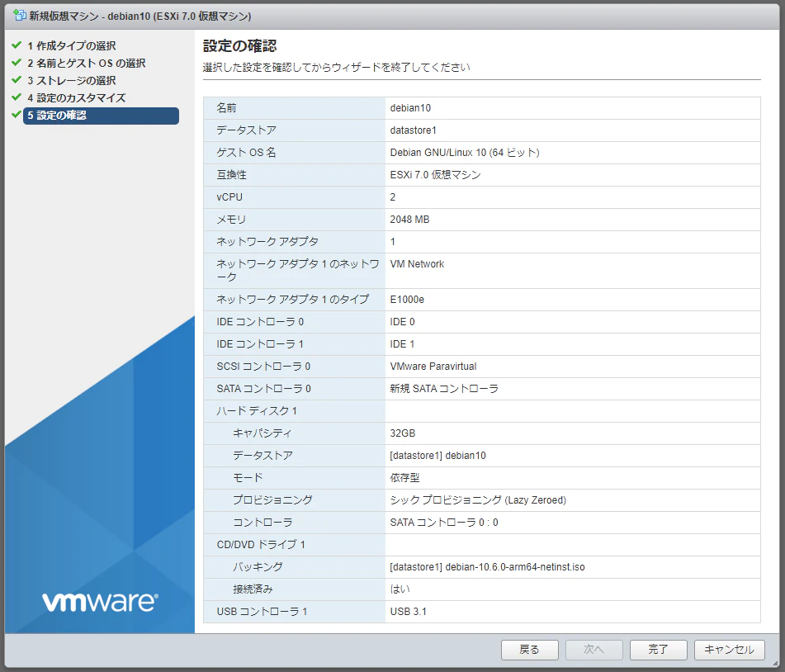Click the new virtual machine icon in title bar
785x672 pixels.
click(20, 16)
